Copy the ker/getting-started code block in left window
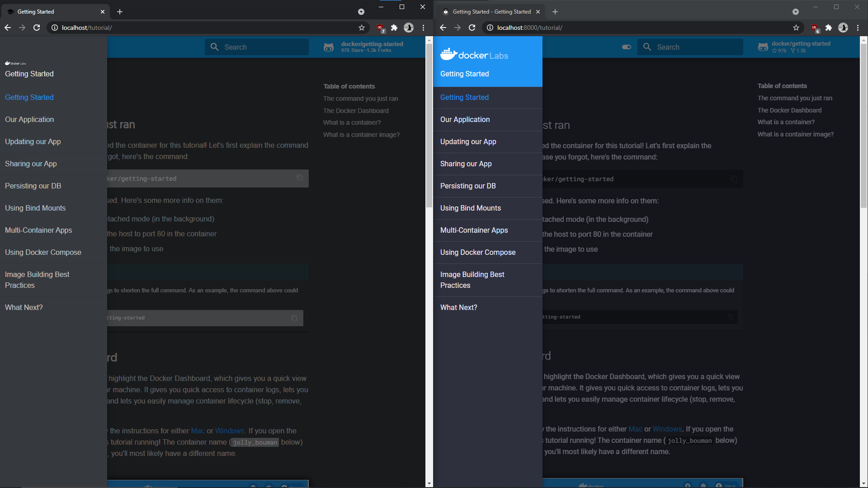 coord(299,178)
